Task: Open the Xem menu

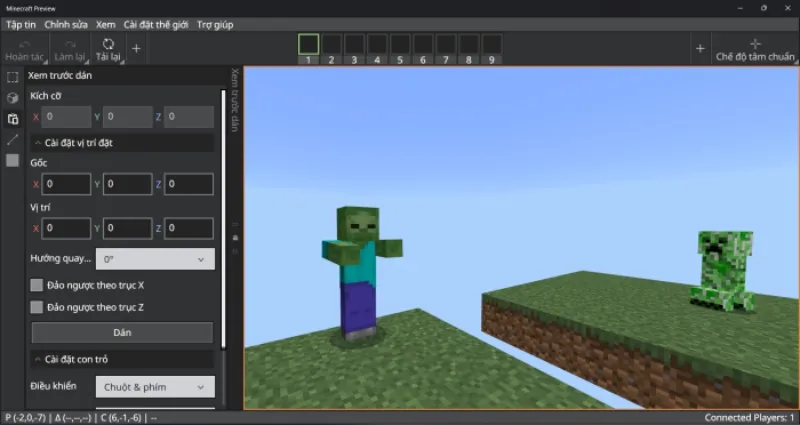Action: [106, 24]
